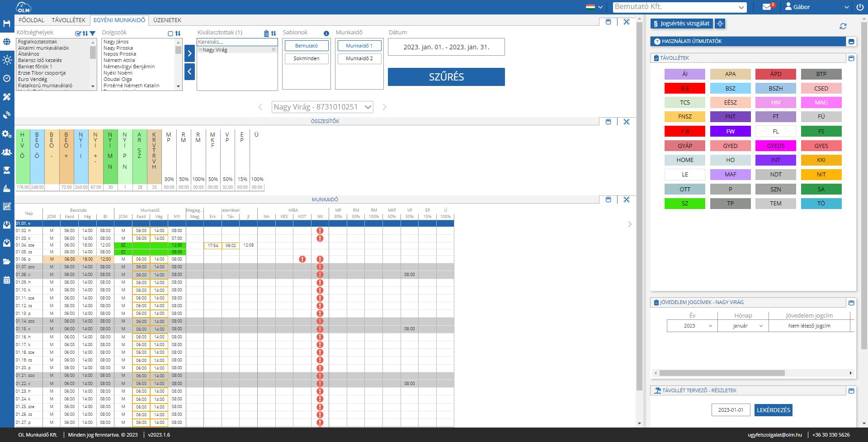Switch to the ÜZENETEK tab

(167, 20)
